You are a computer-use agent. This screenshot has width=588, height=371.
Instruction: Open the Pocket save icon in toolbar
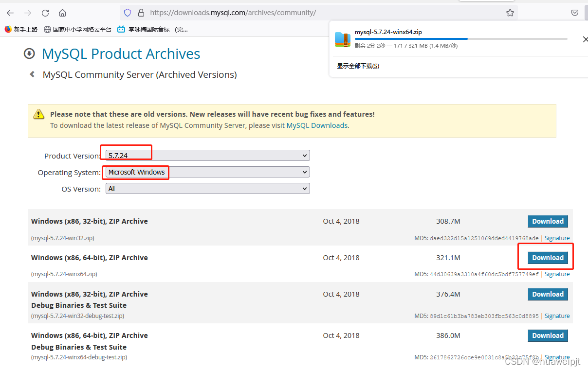pyautogui.click(x=575, y=13)
